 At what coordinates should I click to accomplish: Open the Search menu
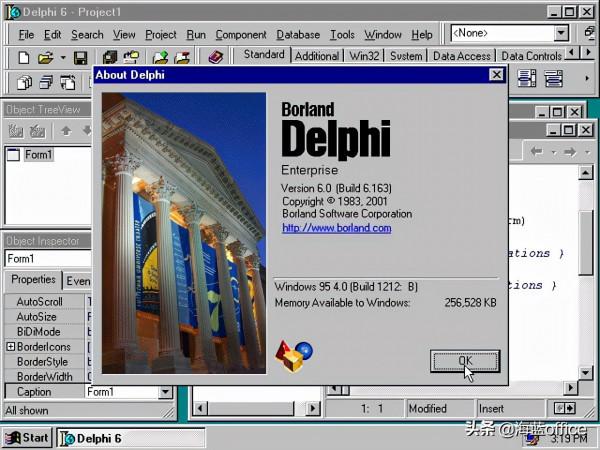[87, 35]
